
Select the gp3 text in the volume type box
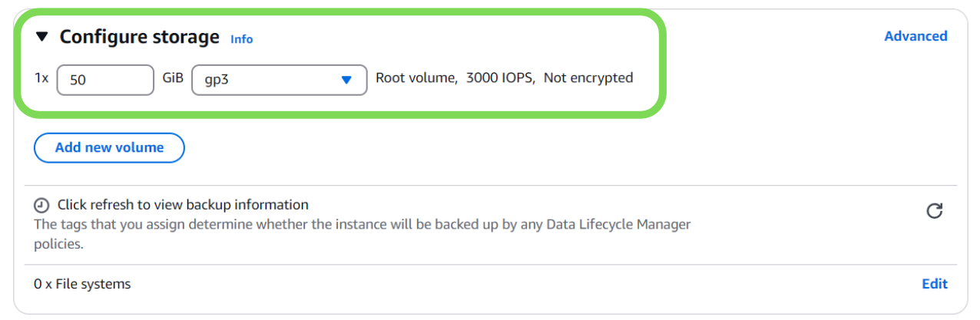217,80
